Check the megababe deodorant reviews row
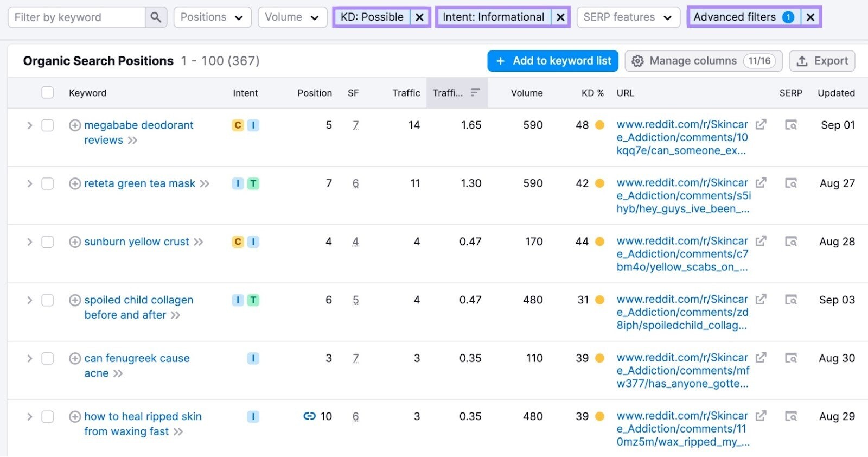This screenshot has width=868, height=457. pyautogui.click(x=48, y=125)
